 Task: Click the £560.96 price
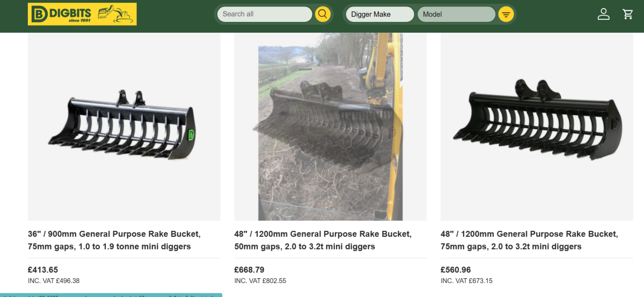456,270
